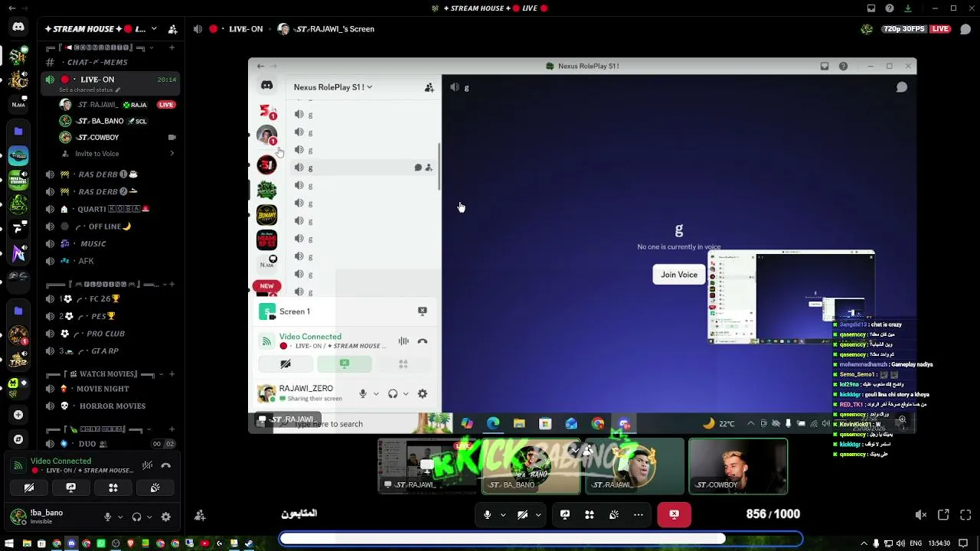Join the FC 26 voice channel

(x=110, y=298)
